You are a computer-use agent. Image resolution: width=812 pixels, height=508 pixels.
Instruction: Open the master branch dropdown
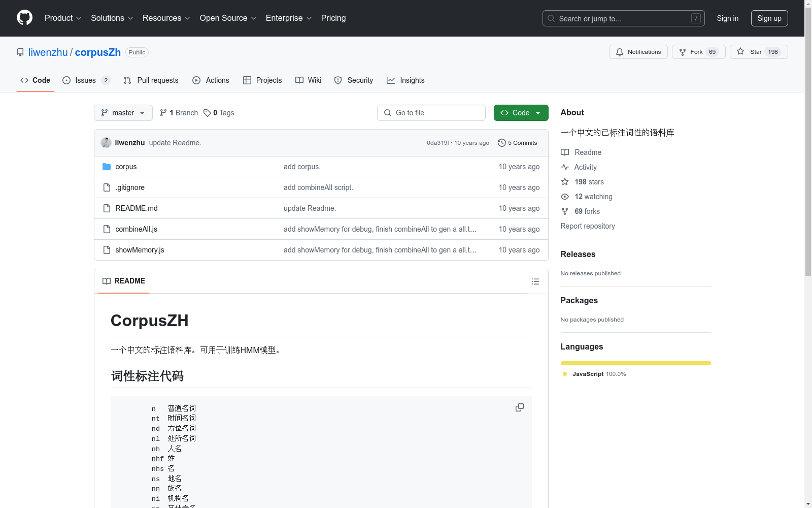click(x=123, y=113)
